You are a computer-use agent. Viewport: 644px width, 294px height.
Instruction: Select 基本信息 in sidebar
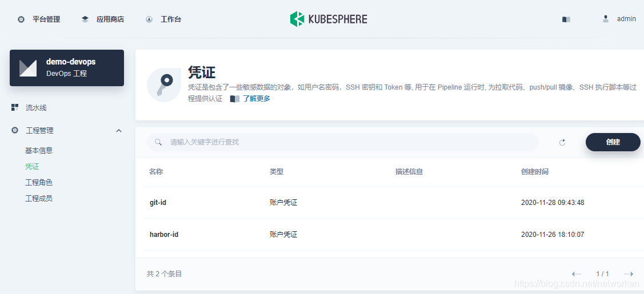(x=39, y=151)
